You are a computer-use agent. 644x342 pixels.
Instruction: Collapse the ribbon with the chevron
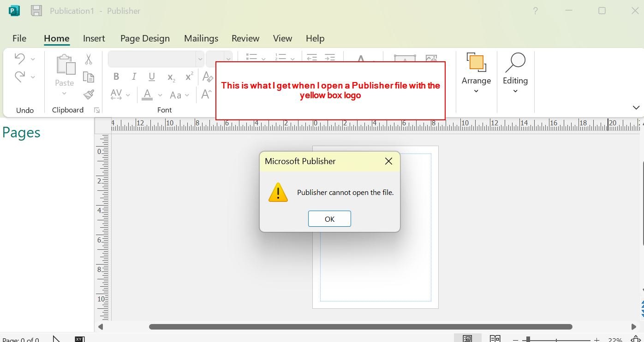[x=636, y=107]
